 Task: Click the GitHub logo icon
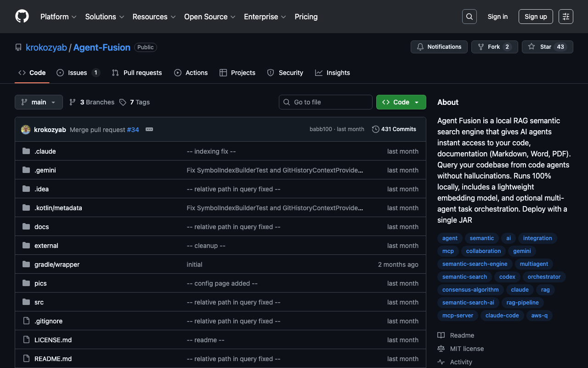coord(22,17)
